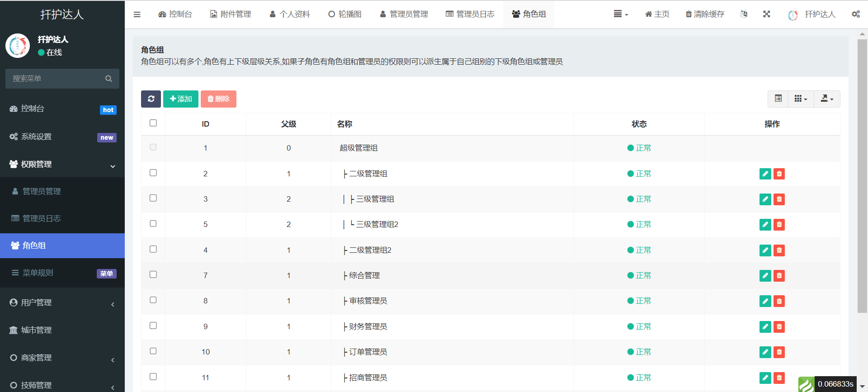Image resolution: width=868 pixels, height=392 pixels.
Task: Click the refresh icon button in toolbar
Action: 151,99
